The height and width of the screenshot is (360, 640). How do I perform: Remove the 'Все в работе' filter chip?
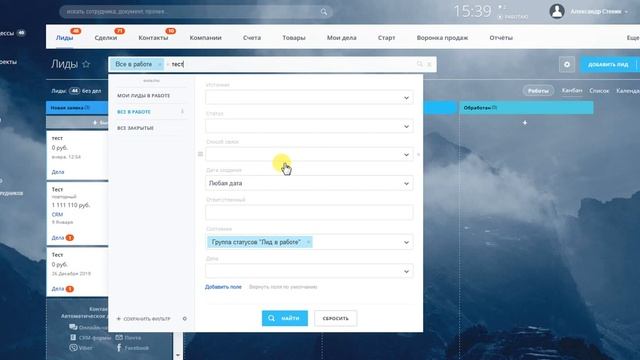160,64
